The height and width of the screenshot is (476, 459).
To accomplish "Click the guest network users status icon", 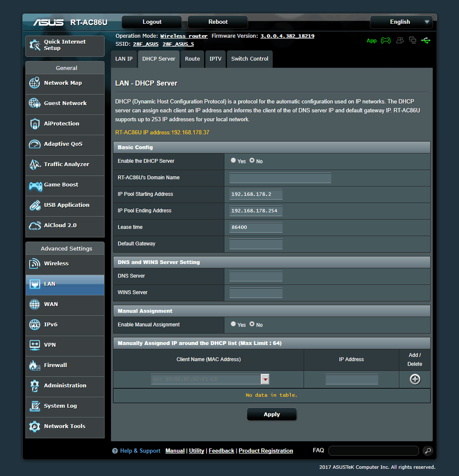I will click(x=400, y=40).
